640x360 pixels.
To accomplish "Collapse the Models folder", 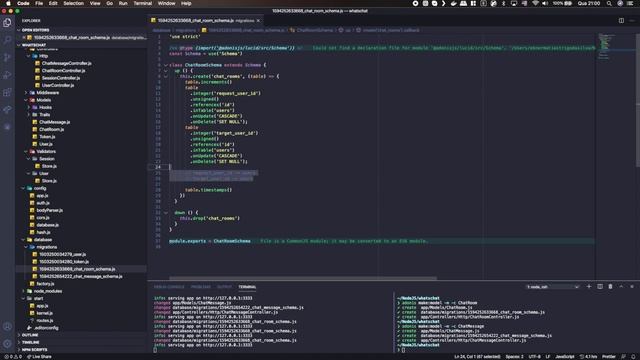I will (27, 100).
